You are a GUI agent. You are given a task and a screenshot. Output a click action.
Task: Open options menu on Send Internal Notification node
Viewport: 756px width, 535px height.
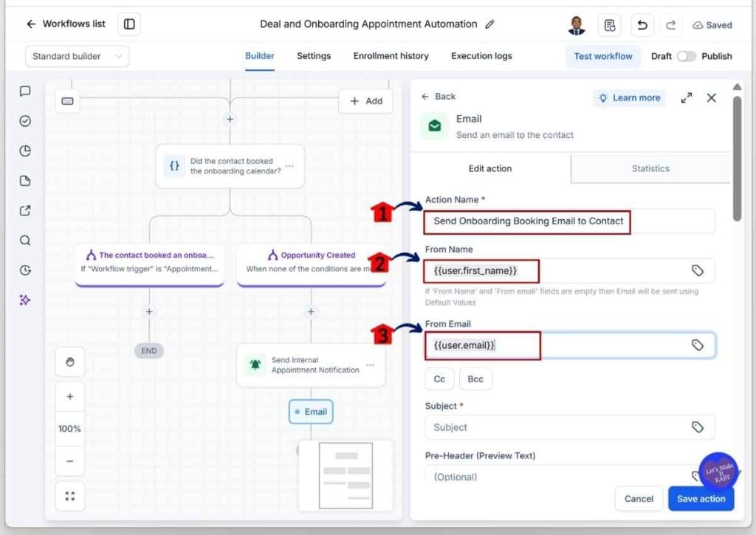(x=371, y=365)
